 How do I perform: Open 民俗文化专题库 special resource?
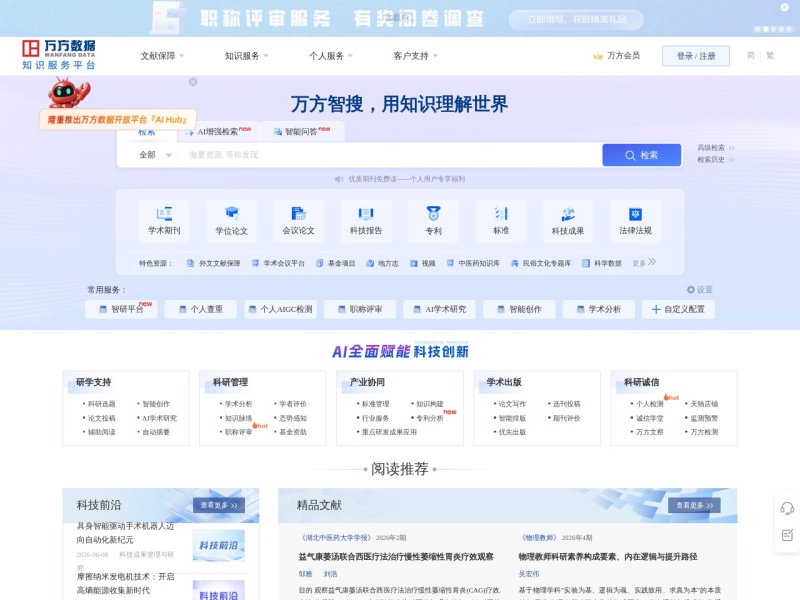tap(541, 263)
